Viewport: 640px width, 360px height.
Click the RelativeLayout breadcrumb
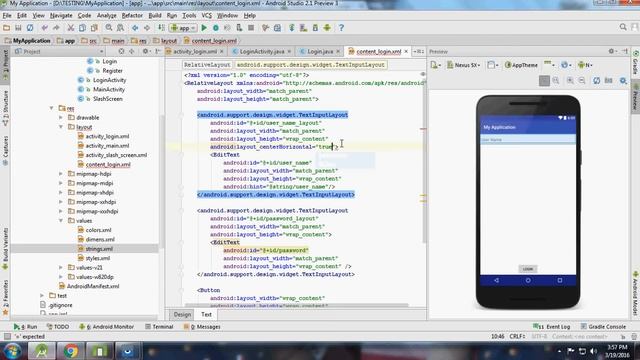[207, 64]
